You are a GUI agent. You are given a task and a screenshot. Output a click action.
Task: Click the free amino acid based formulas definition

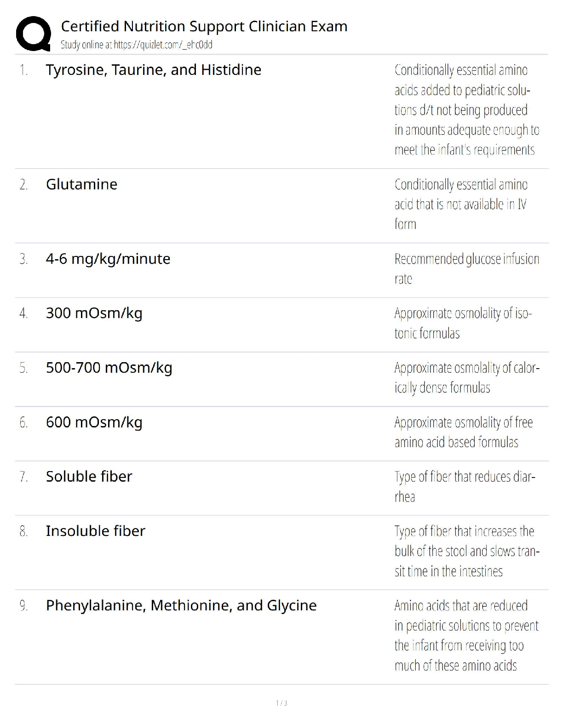pyautogui.click(x=463, y=432)
